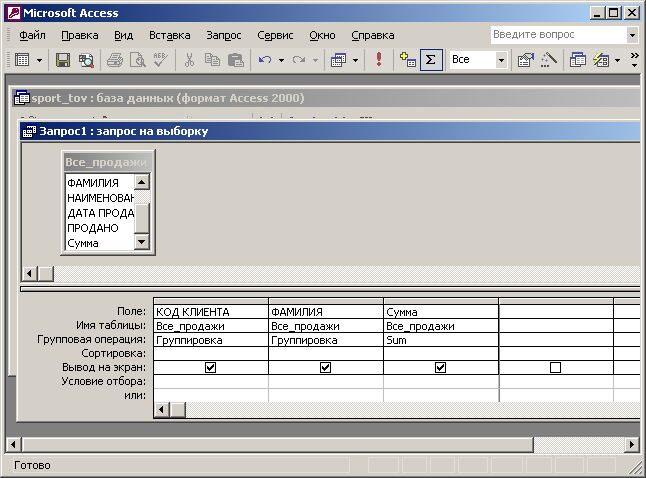The image size is (646, 478).
Task: Click the Database Window icon
Action: 578,60
